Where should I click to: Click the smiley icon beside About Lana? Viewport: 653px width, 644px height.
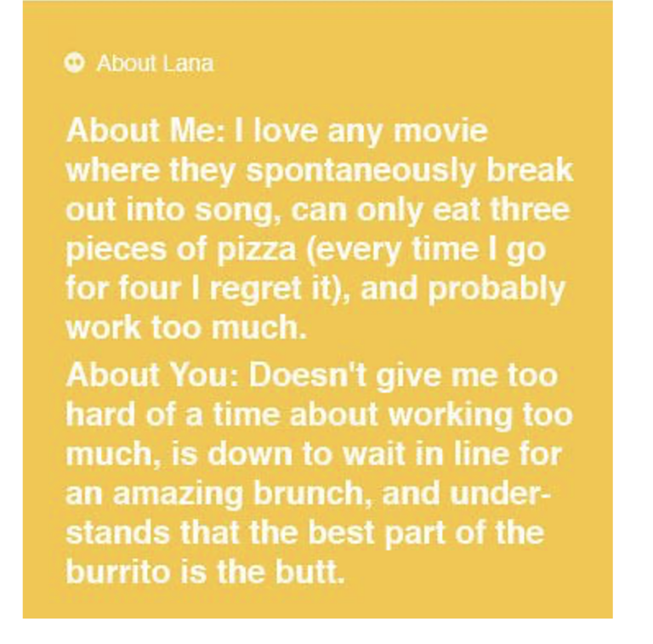coord(75,63)
